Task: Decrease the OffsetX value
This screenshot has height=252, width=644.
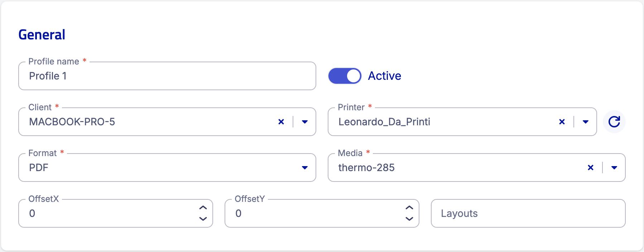Action: coord(203,219)
